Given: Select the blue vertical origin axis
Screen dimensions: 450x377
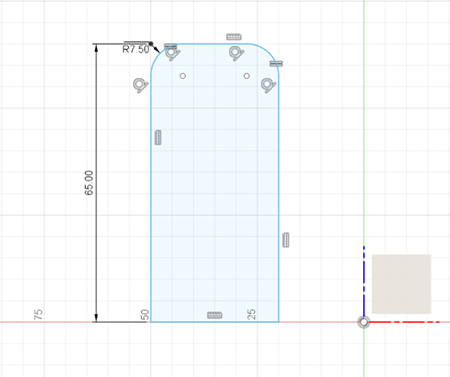Looking at the screenshot, I should 364,282.
